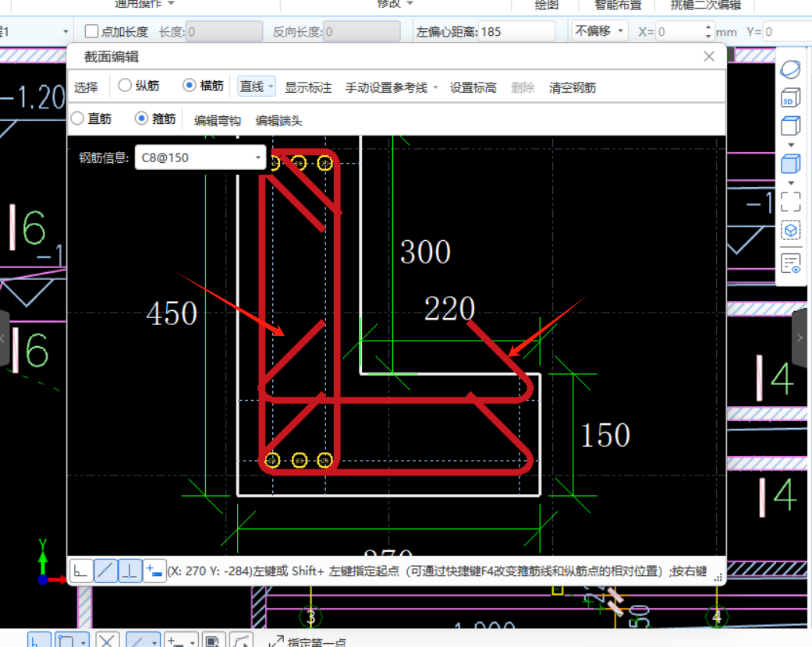
Task: Click the X value stepper arrows
Action: coord(708,32)
